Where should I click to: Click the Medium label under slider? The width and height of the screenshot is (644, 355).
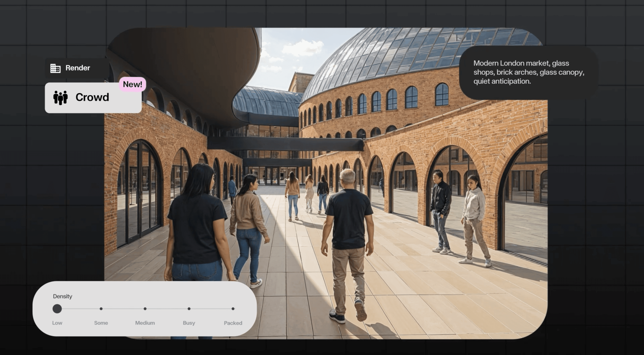(145, 323)
